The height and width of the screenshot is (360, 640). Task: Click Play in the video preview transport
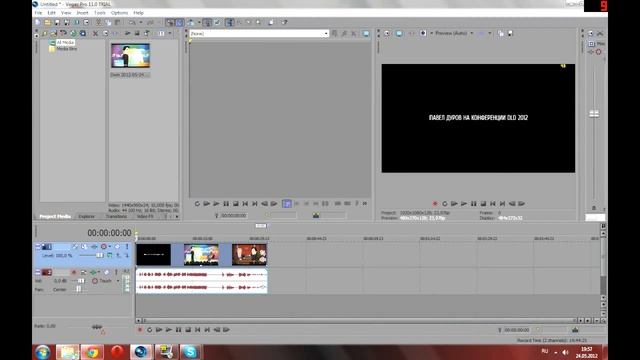pos(464,203)
